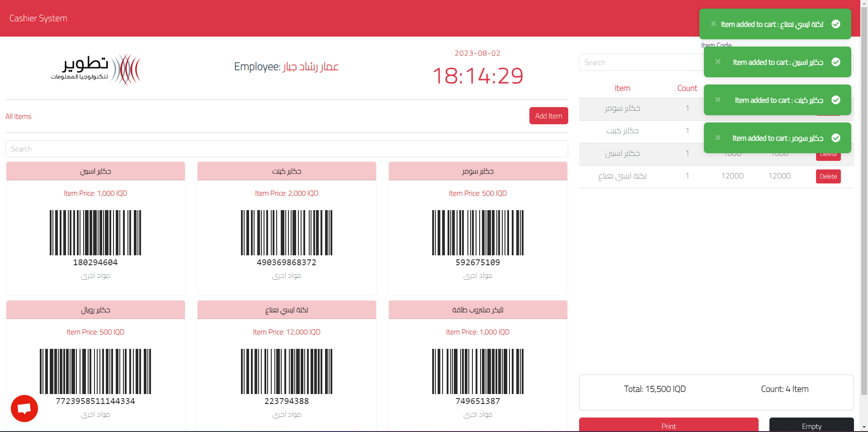The height and width of the screenshot is (432, 868).
Task: Click the employee name عمار رشاد جبار
Action: (x=311, y=66)
